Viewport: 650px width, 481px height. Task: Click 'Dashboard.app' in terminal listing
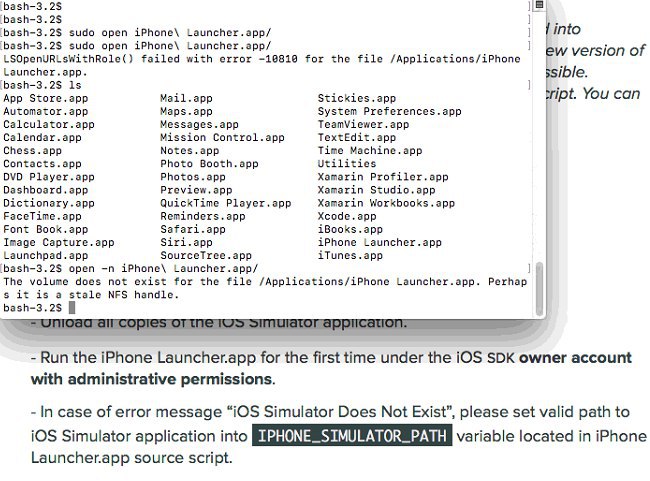46,190
